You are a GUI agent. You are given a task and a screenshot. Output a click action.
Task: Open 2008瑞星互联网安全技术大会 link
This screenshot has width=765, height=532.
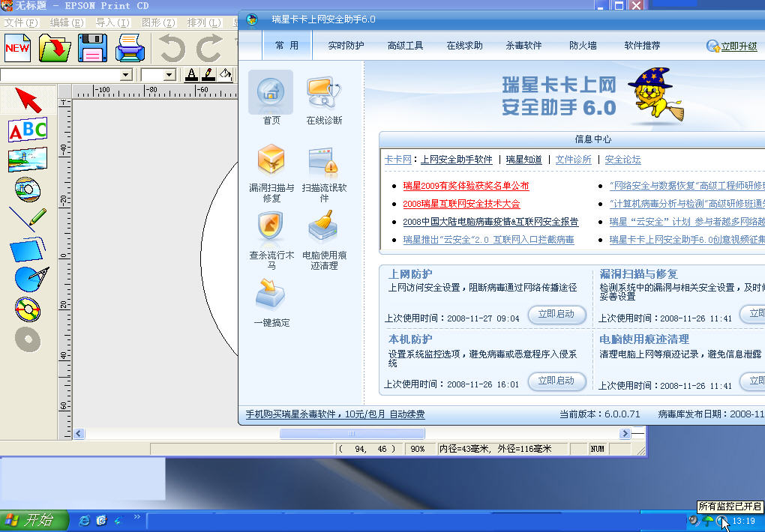tap(461, 204)
